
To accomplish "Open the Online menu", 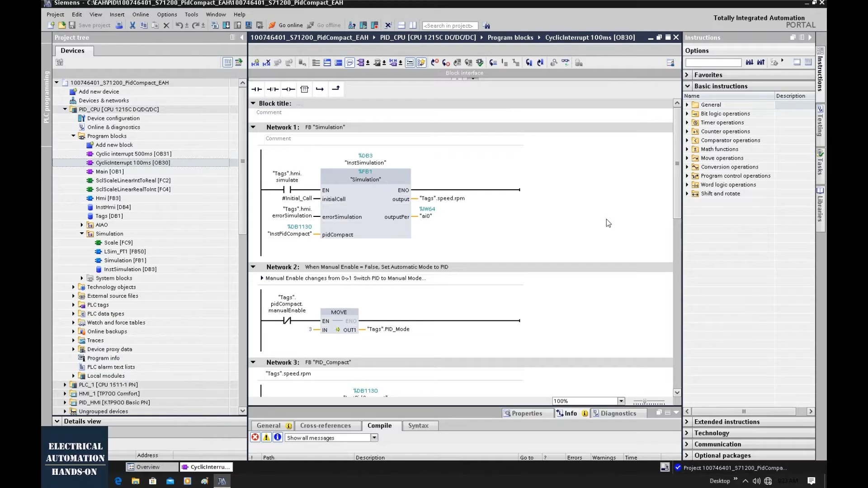I will tap(140, 14).
